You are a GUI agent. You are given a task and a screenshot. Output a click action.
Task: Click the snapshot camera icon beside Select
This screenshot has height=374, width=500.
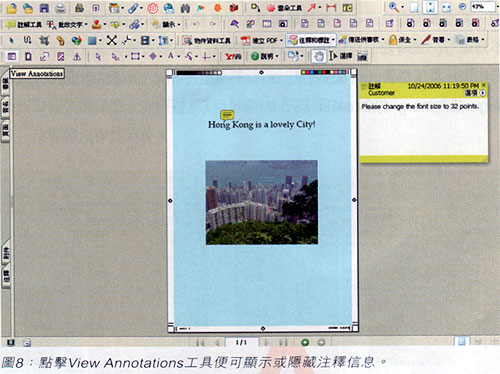(x=362, y=56)
